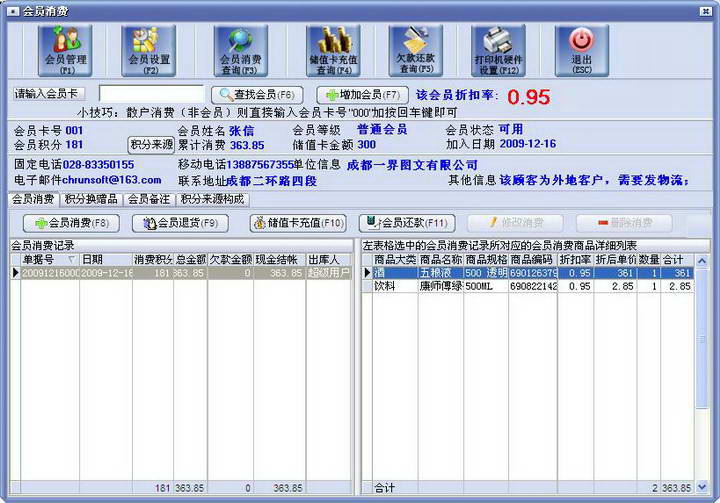Viewport: 720px width, 503px height.
Task: Click the 商品规格 column header
Action: (x=486, y=260)
